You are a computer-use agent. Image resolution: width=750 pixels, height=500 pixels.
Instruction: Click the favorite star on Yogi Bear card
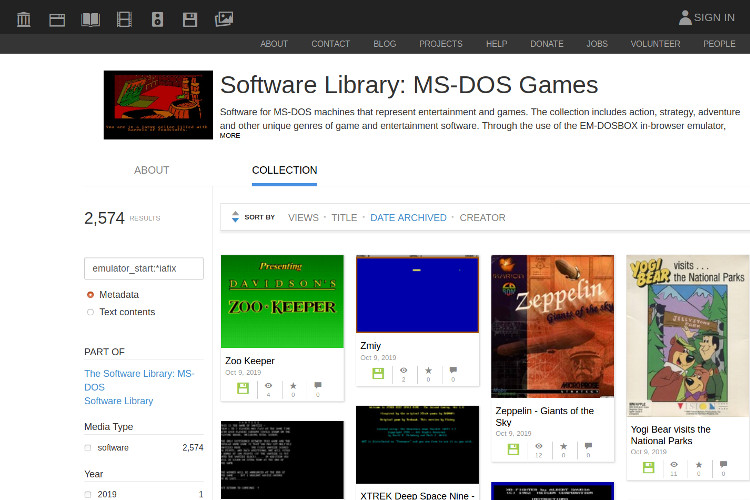[x=699, y=465]
